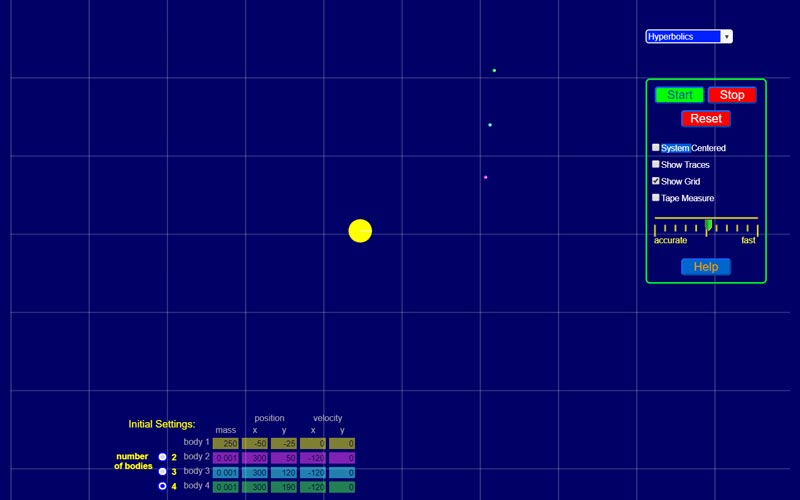
Task: Click the yellow sun body
Action: tap(360, 231)
